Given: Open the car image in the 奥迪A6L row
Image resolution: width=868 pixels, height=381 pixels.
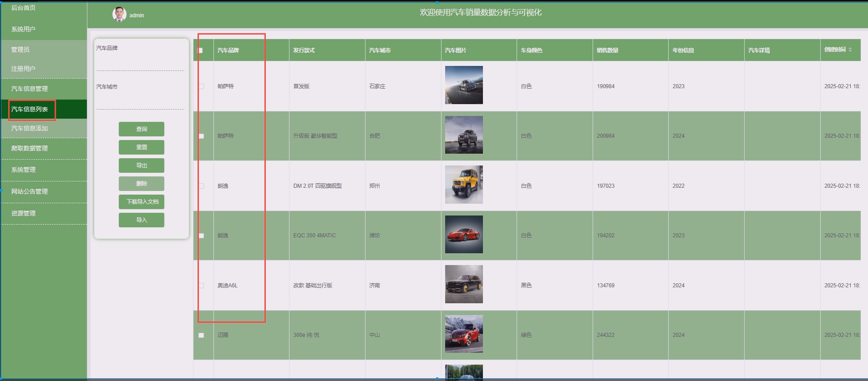Looking at the screenshot, I should pyautogui.click(x=464, y=284).
